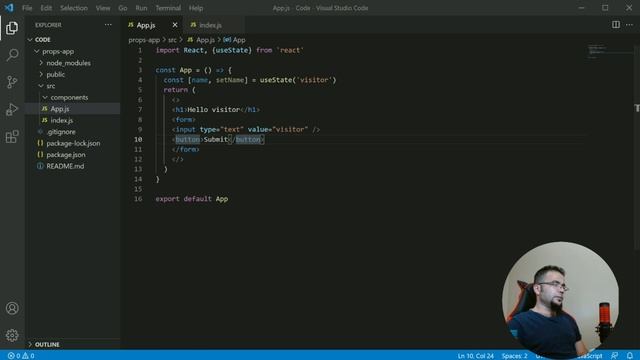Open the Run menu
The width and height of the screenshot is (640, 360).
(141, 8)
